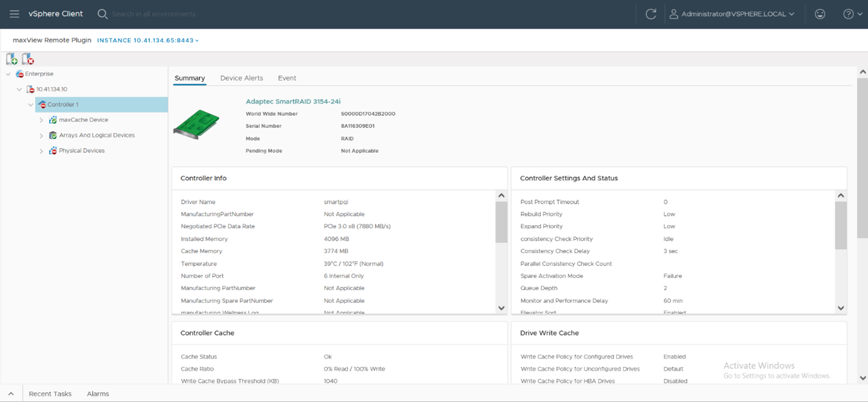Click the Drive Write Cache panel heading
Viewport: 868px width, 402px height.
click(549, 333)
